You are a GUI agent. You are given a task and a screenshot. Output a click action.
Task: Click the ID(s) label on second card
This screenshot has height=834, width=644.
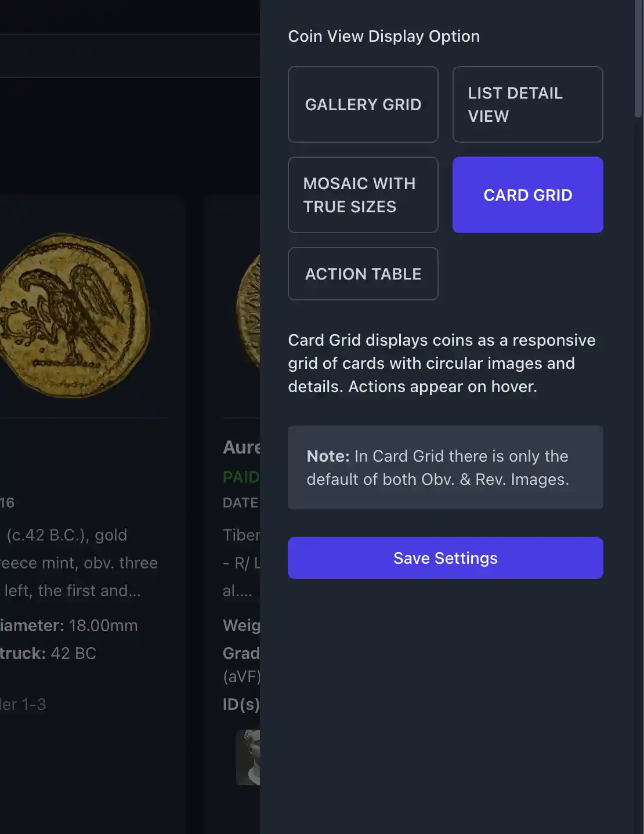point(241,704)
